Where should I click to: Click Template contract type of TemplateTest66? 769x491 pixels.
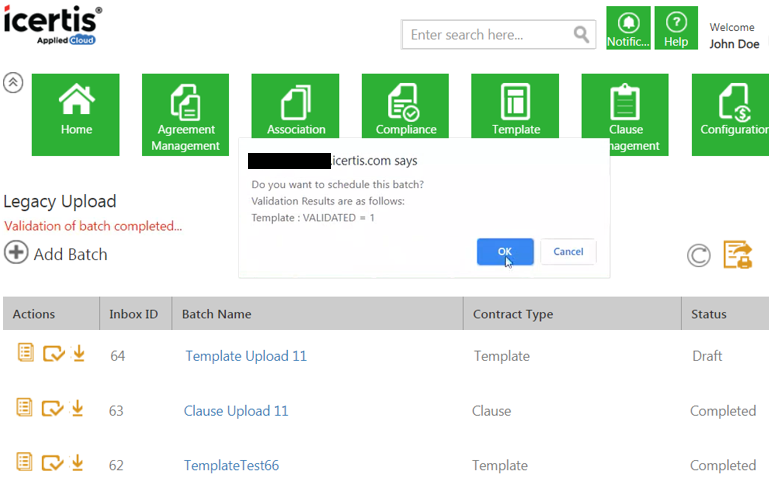(x=500, y=465)
